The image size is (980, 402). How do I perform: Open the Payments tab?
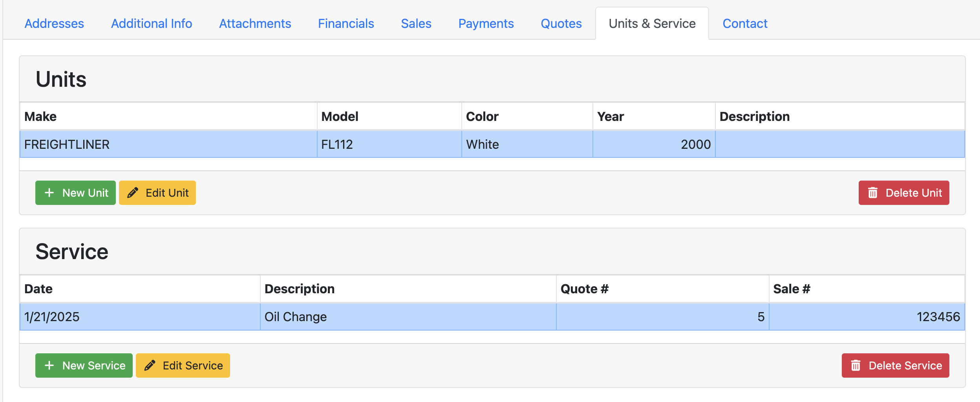tap(486, 24)
